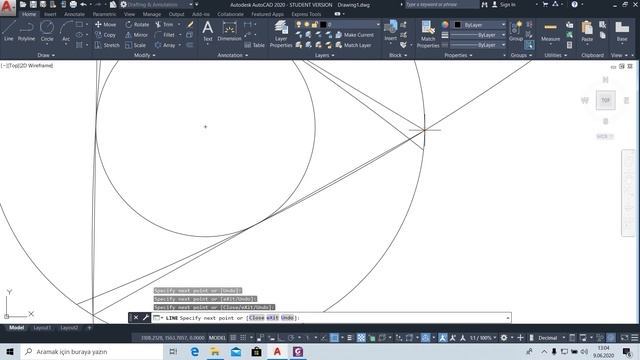The image size is (640, 360).
Task: Select the Polyline tool
Action: (26, 31)
